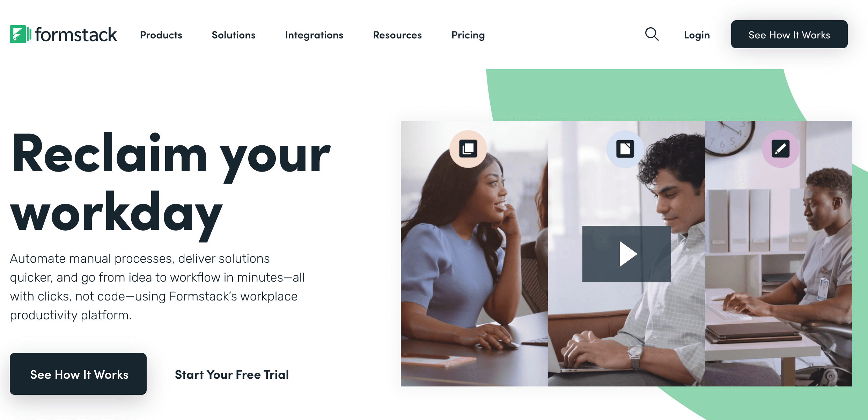868x420 pixels.
Task: Click the Pricing menu item
Action: pos(468,34)
